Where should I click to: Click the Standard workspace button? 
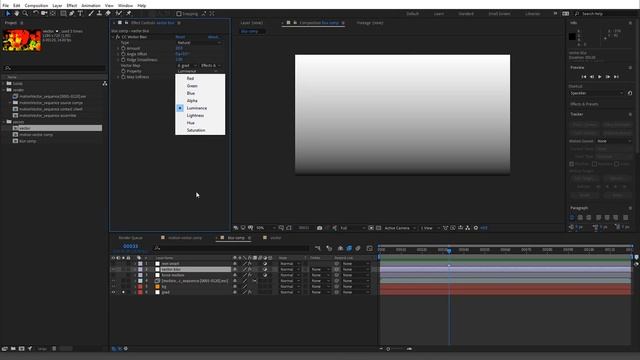pyautogui.click(x=466, y=13)
